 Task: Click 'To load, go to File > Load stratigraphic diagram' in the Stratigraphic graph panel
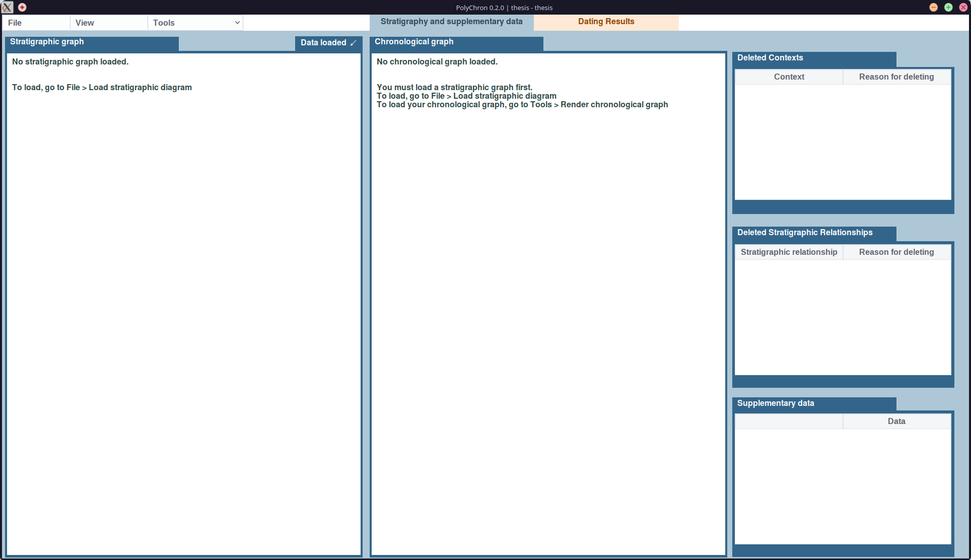(102, 88)
